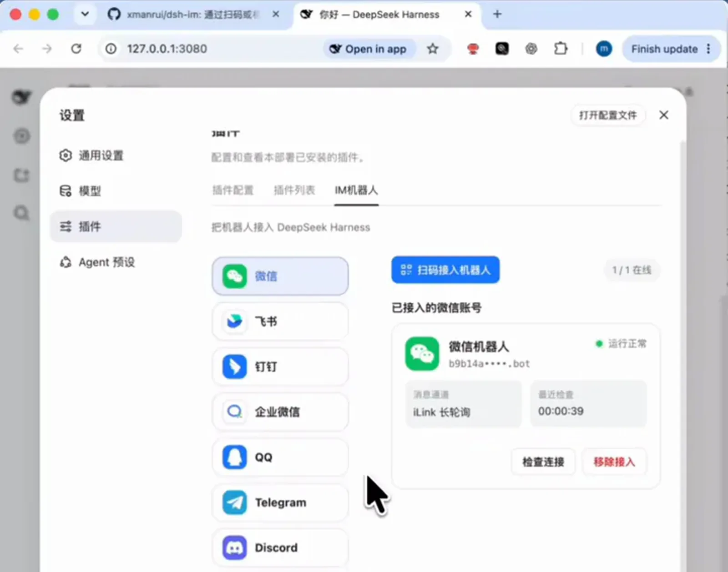Switch to the 插件配置 tab

[x=233, y=190]
